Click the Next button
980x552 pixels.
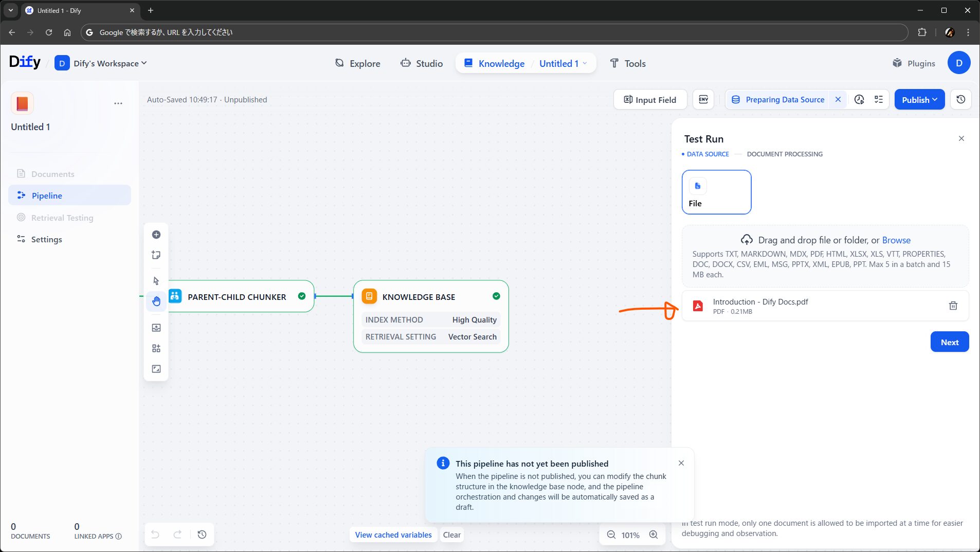point(949,342)
